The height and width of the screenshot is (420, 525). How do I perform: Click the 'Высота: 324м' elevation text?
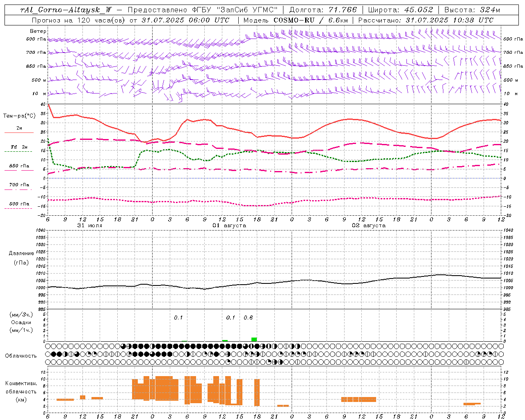pos(472,10)
